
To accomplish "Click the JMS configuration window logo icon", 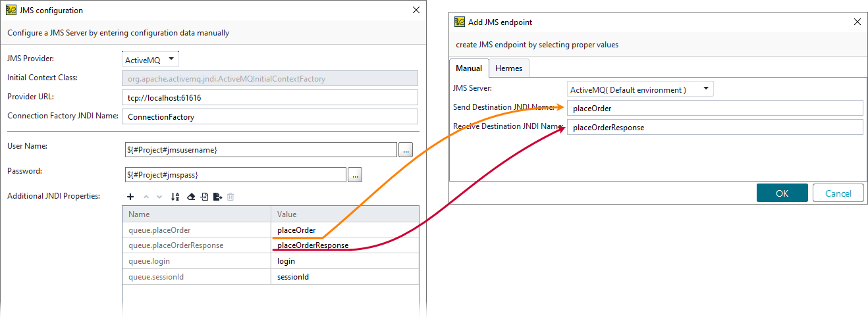I will (x=10, y=10).
